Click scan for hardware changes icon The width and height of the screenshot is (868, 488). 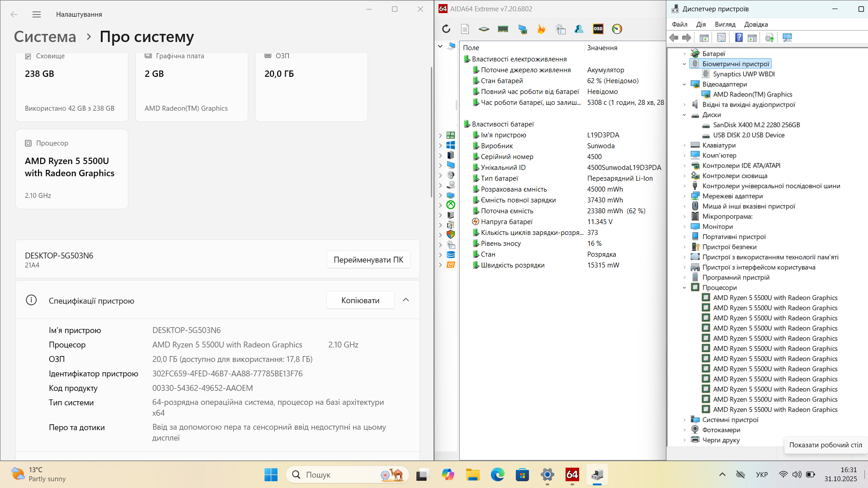(x=787, y=38)
